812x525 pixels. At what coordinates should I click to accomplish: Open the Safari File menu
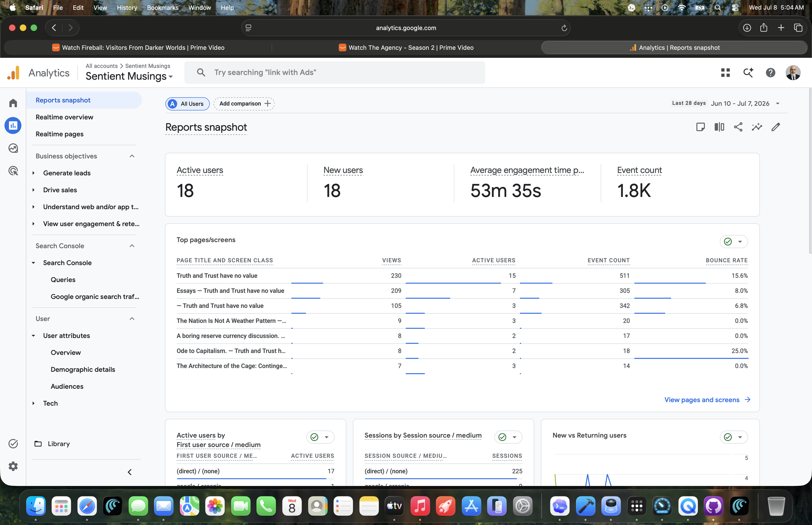point(58,7)
